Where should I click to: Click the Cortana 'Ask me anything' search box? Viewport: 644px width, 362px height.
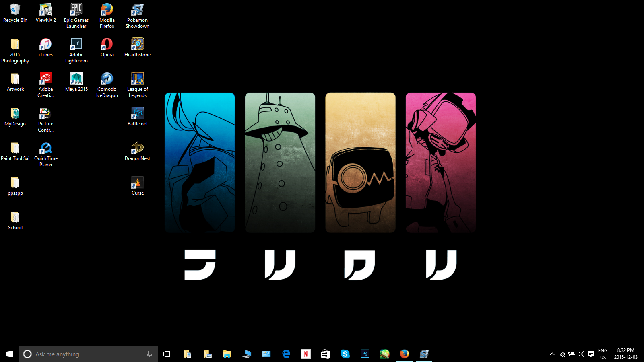tap(89, 354)
